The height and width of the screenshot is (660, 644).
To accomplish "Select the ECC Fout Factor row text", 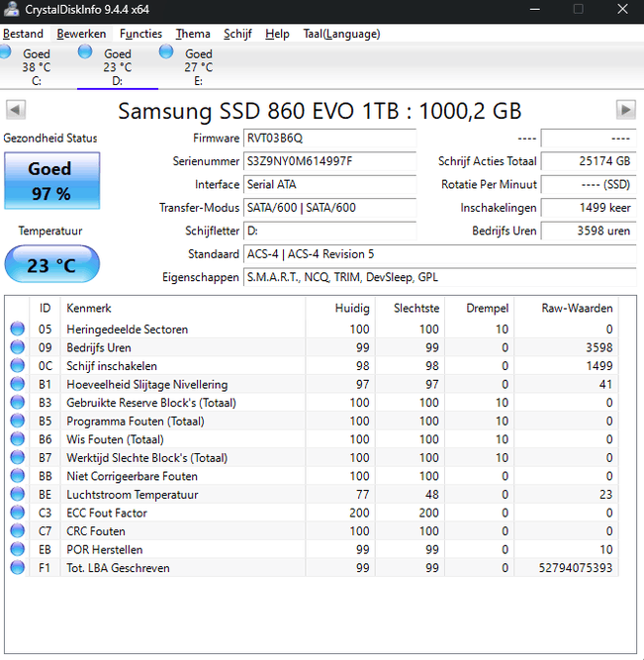I will (x=107, y=513).
